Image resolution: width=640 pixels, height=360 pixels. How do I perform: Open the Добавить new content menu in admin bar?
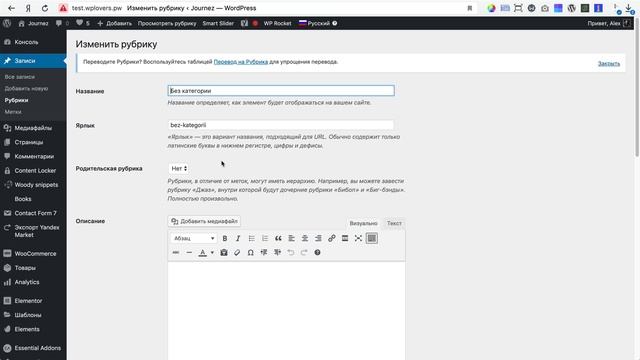pyautogui.click(x=115, y=23)
